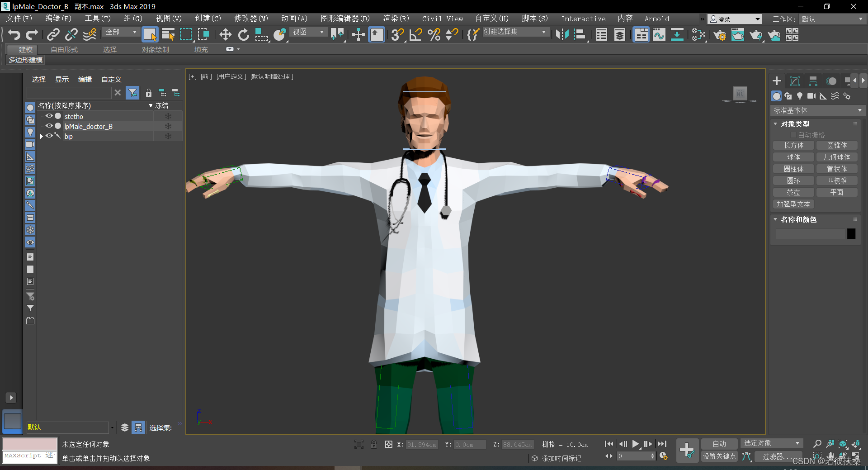Open the 选定对象 key filter dropdown
This screenshot has width=868, height=470.
coord(772,443)
